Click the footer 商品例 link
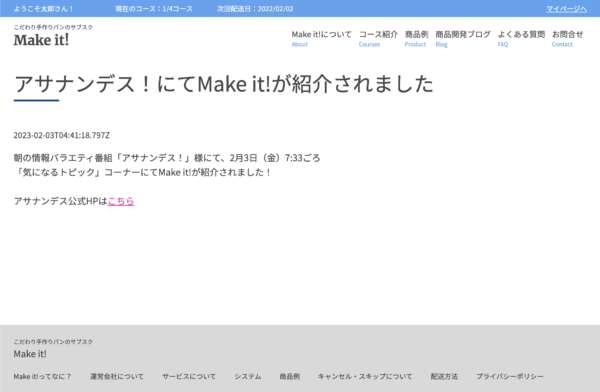 (290, 376)
